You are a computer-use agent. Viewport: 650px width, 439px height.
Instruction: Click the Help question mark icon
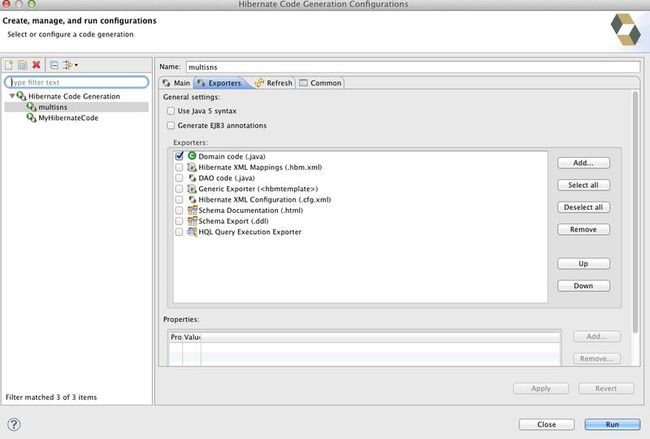[14, 424]
